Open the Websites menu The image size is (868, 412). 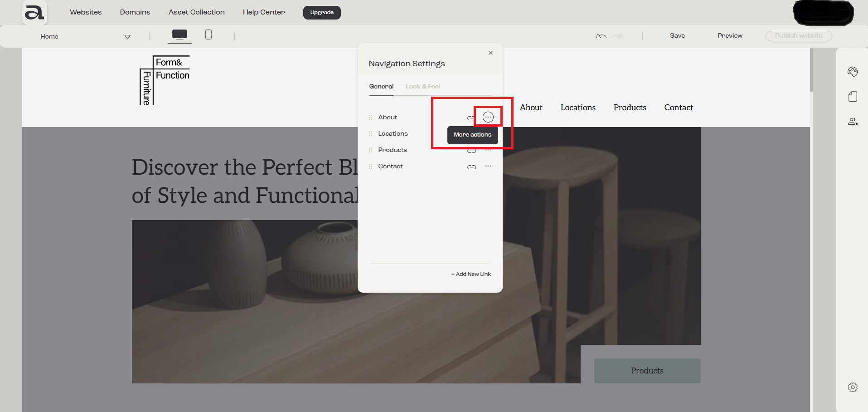pos(86,12)
